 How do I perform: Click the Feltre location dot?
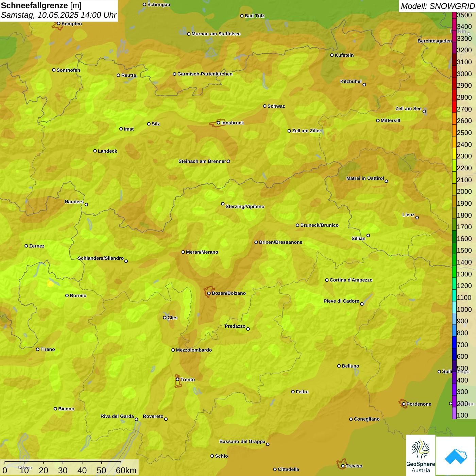293,392
